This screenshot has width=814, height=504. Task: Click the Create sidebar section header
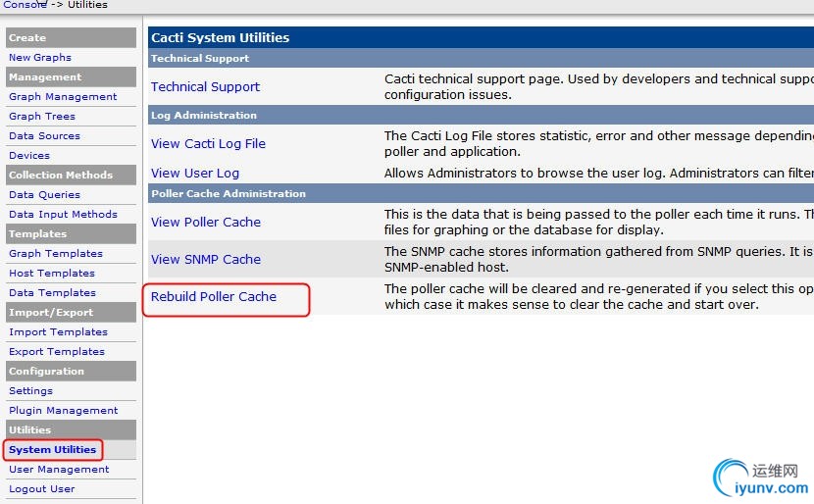point(72,38)
